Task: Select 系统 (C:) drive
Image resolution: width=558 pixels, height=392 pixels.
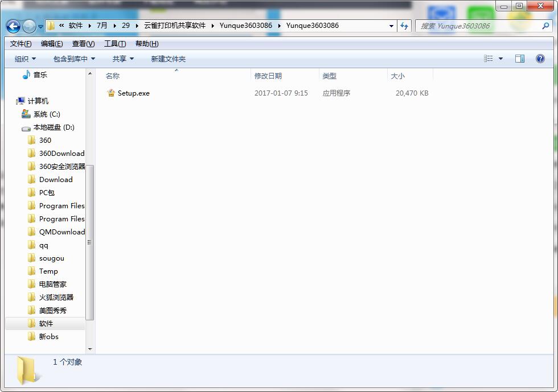Action: coord(47,114)
